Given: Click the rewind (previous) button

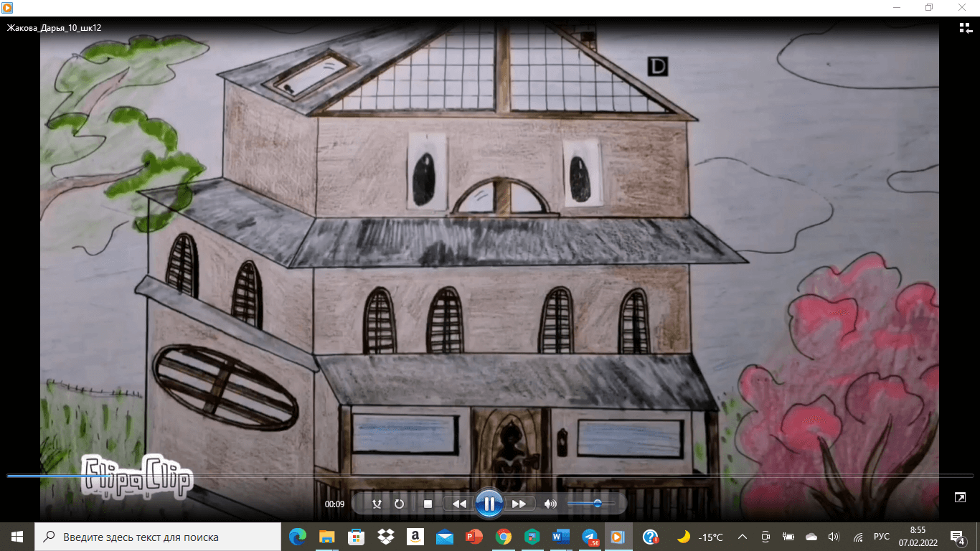Looking at the screenshot, I should coord(459,504).
